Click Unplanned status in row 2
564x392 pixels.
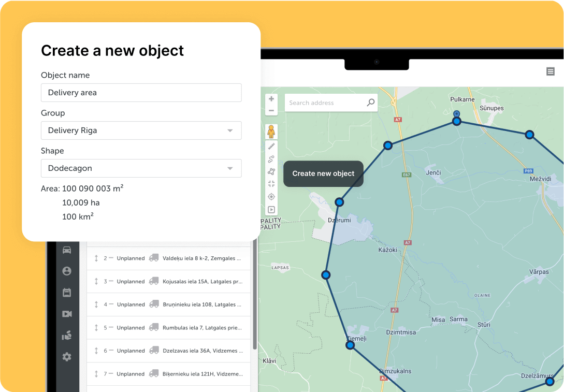coord(131,258)
